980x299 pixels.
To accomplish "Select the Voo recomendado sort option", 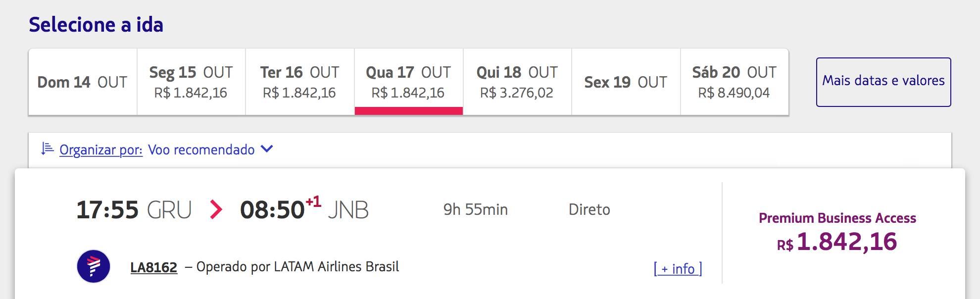I will click(x=201, y=149).
